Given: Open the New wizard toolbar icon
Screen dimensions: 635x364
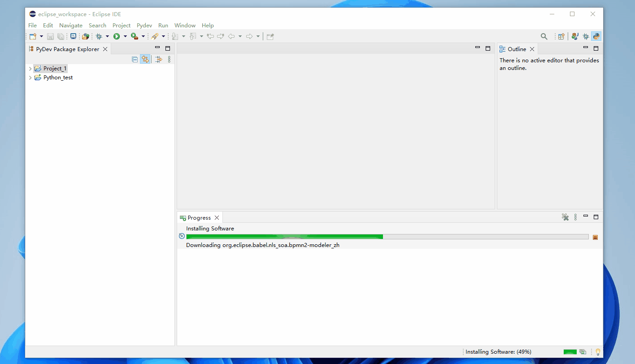Looking at the screenshot, I should [33, 36].
